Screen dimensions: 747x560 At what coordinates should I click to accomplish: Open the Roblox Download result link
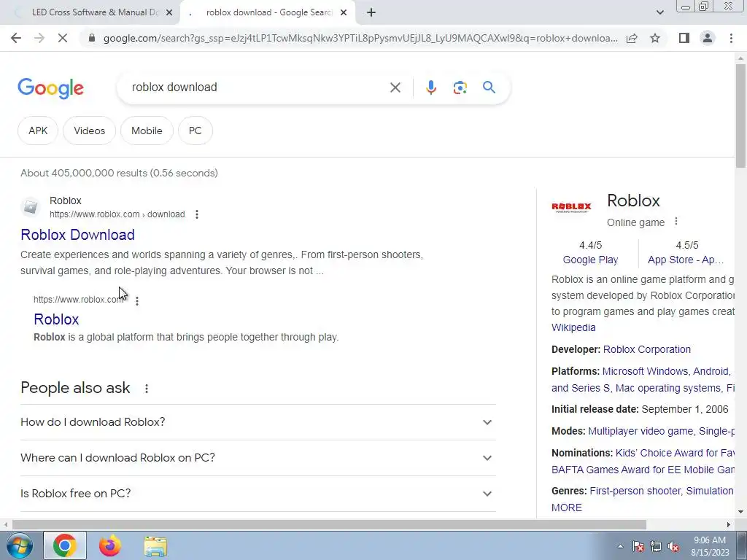click(x=77, y=235)
